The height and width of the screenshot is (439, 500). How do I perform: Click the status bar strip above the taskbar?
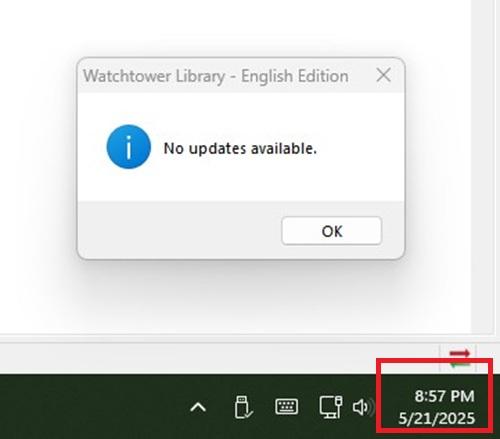click(217, 358)
